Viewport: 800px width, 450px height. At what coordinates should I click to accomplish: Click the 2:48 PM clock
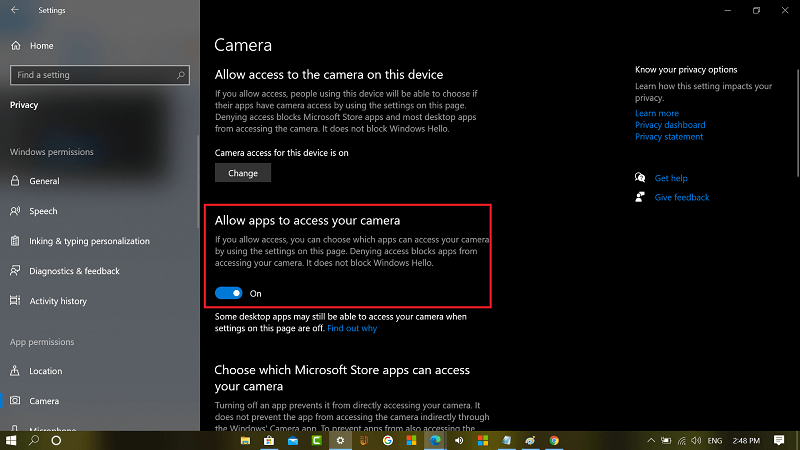coord(746,440)
